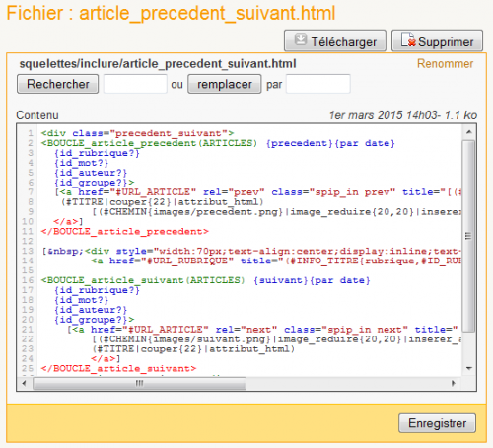
Task: Click the vertical scrollbar up arrow
Action: pyautogui.click(x=469, y=132)
